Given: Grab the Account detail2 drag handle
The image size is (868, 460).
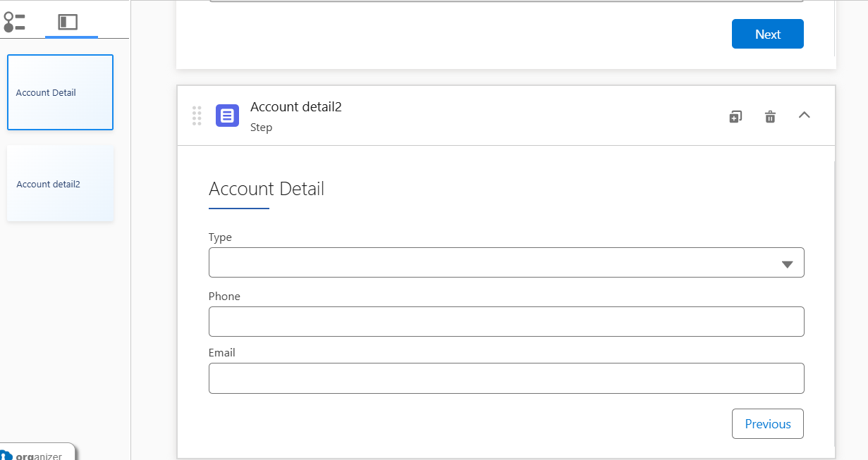Looking at the screenshot, I should (x=197, y=116).
